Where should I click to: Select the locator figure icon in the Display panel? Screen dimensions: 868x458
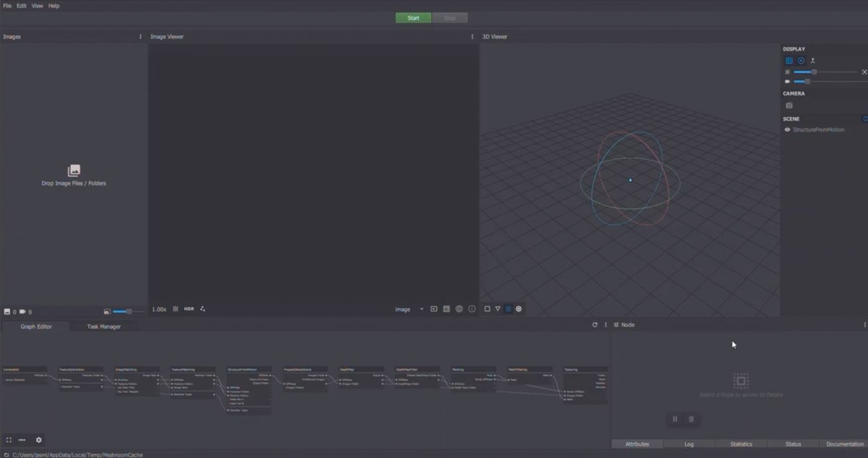(x=813, y=61)
